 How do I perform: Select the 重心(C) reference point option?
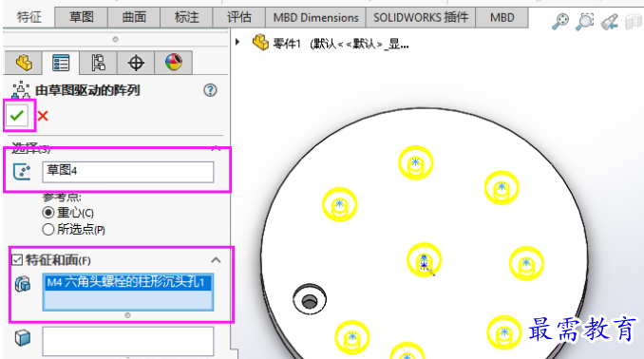[48, 213]
